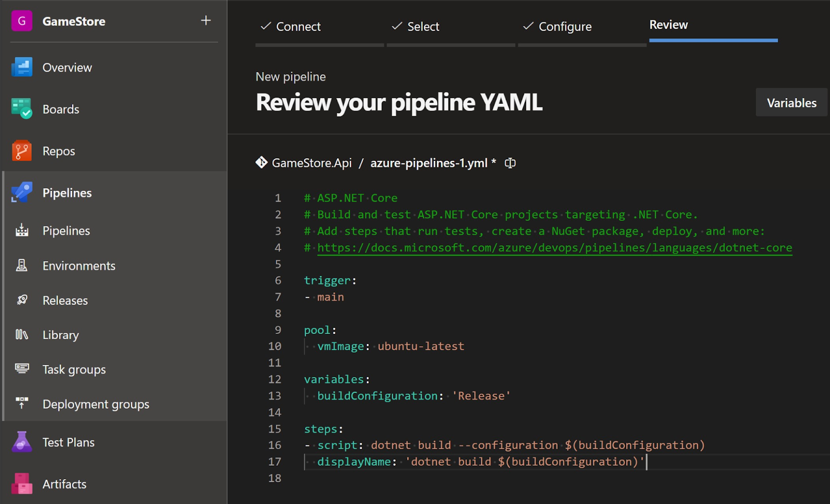Open the Artifacts section
The width and height of the screenshot is (830, 504).
[x=64, y=484]
